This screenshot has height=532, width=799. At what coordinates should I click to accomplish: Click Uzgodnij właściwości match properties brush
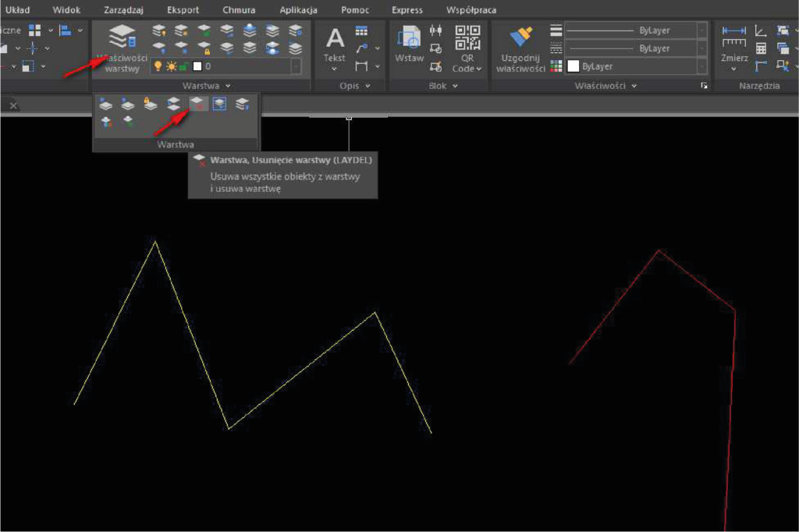pos(520,48)
